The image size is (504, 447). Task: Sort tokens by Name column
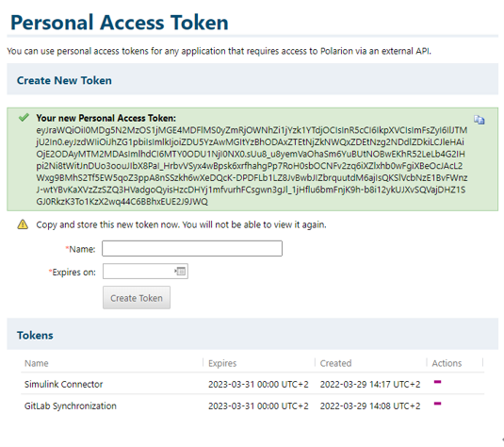(x=37, y=363)
